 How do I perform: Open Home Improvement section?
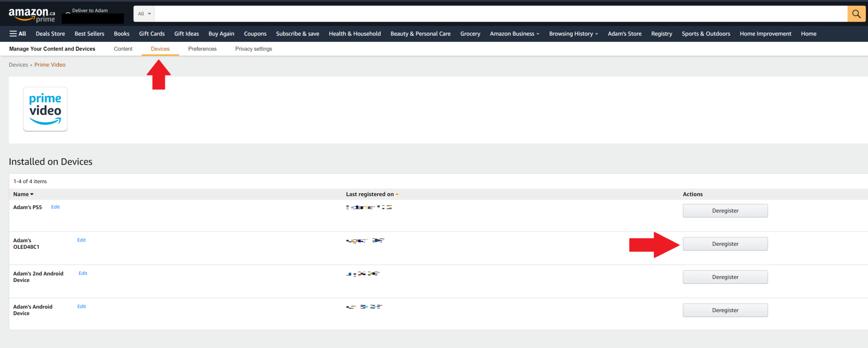pyautogui.click(x=765, y=34)
